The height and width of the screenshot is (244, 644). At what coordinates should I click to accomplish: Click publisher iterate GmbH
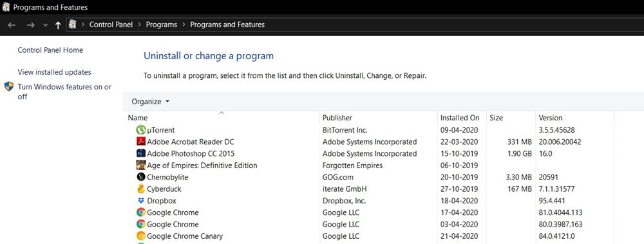coord(344,189)
